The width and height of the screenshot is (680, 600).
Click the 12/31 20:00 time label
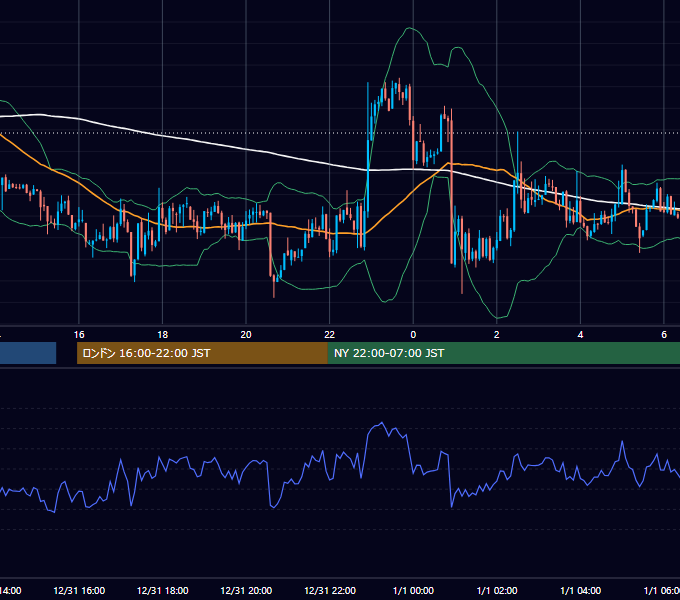point(246,591)
